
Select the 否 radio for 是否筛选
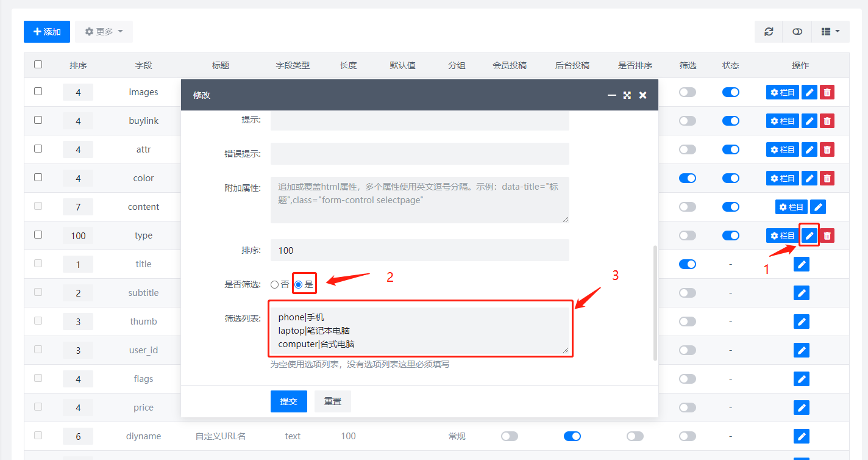275,284
